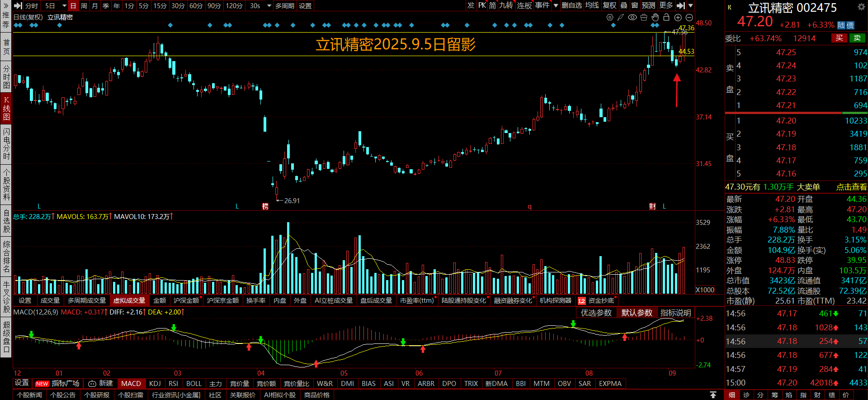Open stock panel settings gear icon

(x=861, y=7)
